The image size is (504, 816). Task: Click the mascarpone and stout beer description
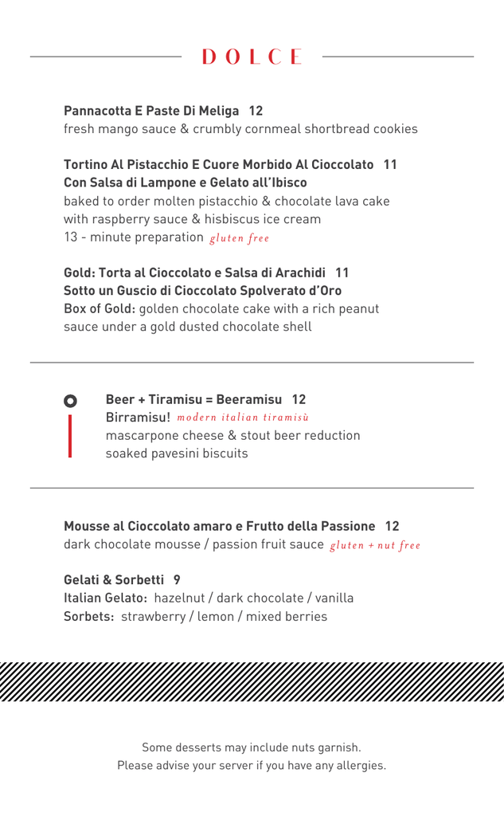[232, 435]
